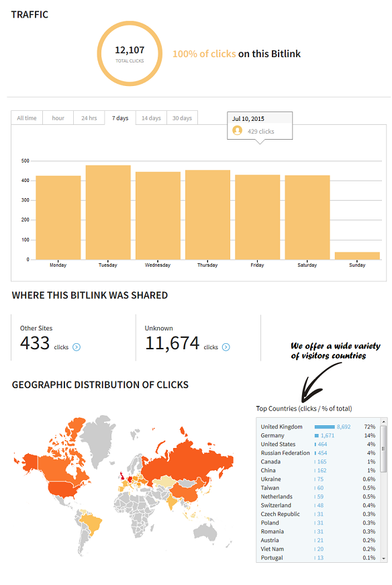The width and height of the screenshot is (392, 585).
Task: Click the Wednesday bar in chart
Action: (x=158, y=216)
